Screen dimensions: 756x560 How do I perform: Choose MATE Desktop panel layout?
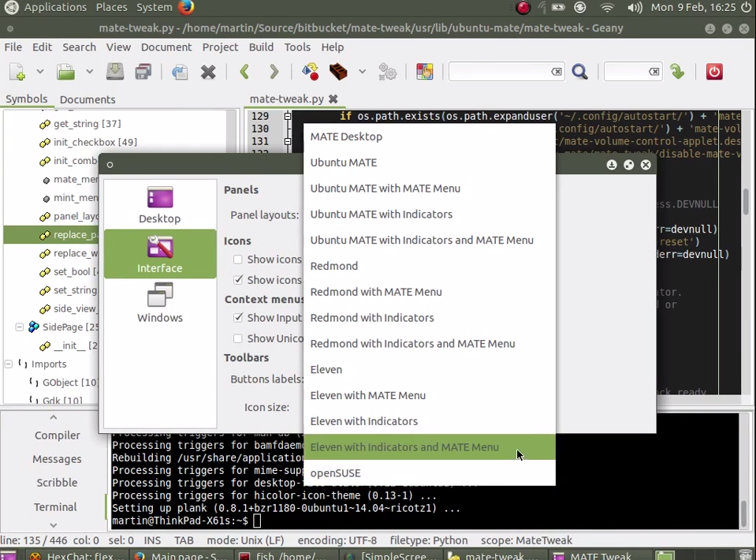430,136
